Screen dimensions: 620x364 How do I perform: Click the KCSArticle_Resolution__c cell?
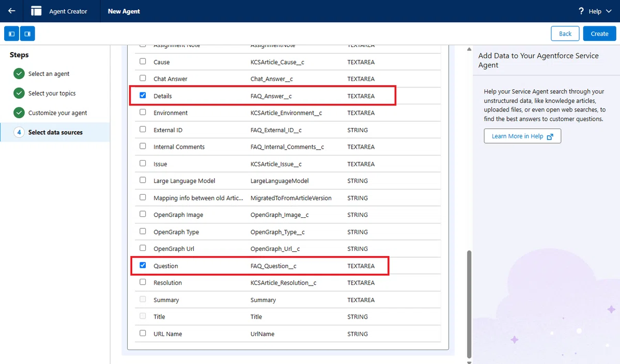[x=284, y=283]
